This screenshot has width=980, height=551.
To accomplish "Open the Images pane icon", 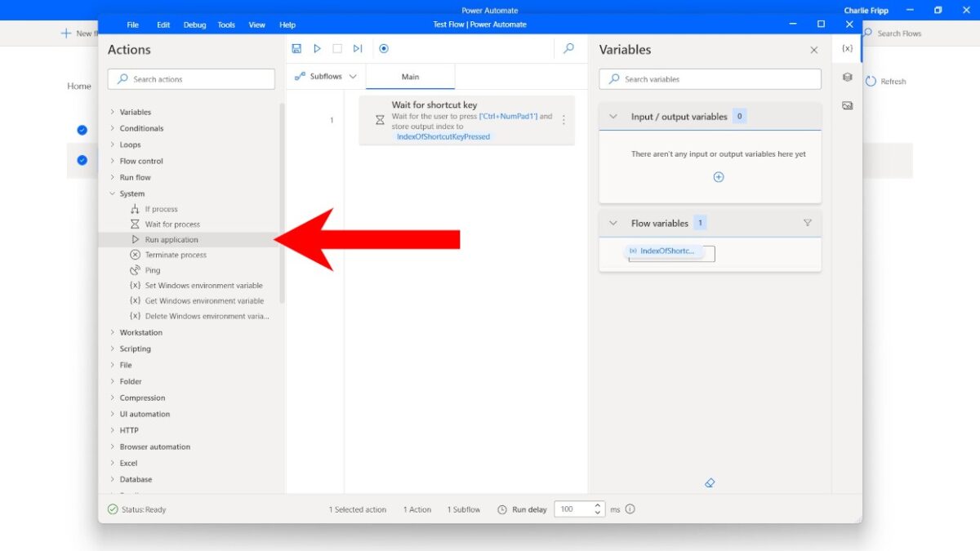I will click(847, 104).
